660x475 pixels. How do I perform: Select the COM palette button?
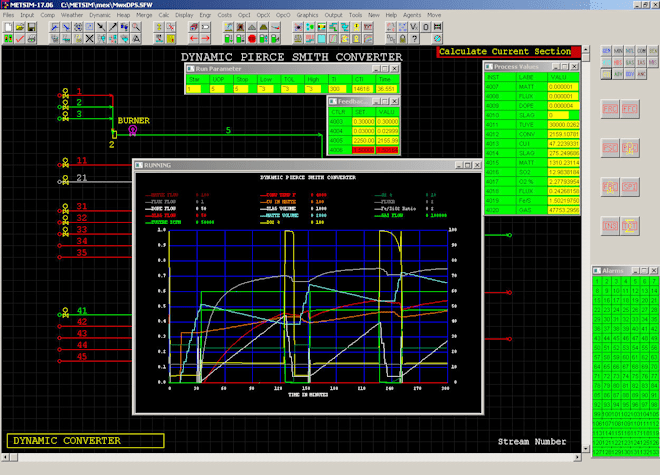pyautogui.click(x=641, y=51)
